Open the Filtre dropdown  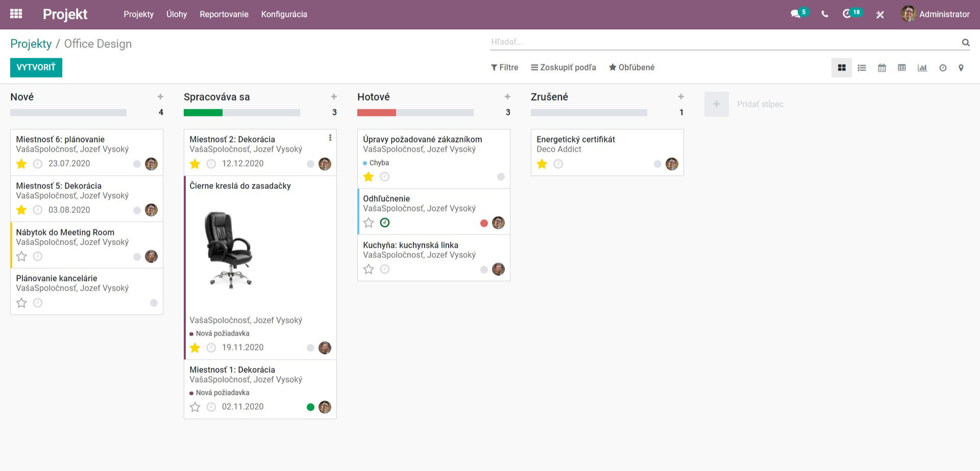point(504,67)
